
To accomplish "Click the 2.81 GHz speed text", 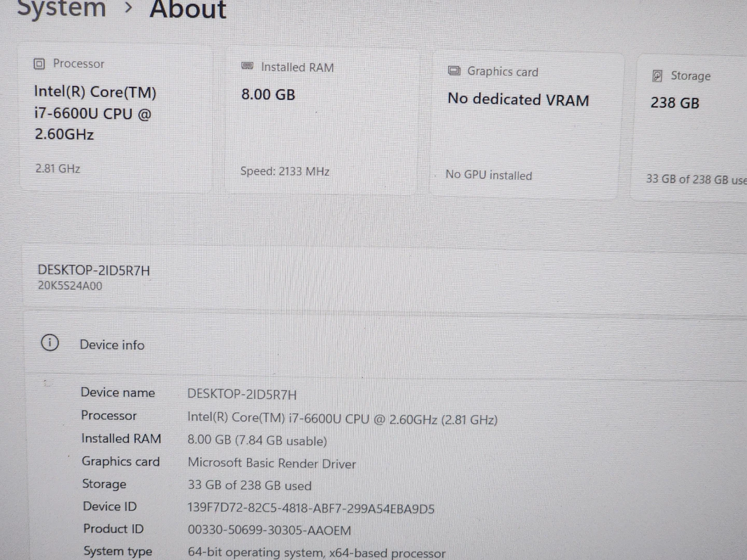I will [58, 169].
